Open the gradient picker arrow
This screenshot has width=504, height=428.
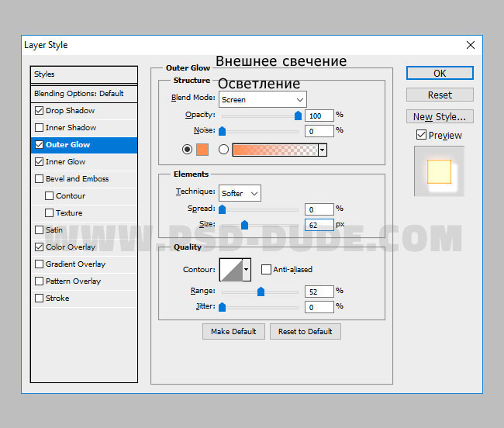pyautogui.click(x=323, y=150)
